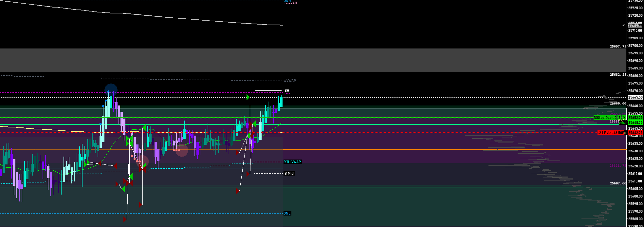This screenshot has width=644, height=227.
Task: Click the PW-VAH label at top
Action: tap(290, 3)
